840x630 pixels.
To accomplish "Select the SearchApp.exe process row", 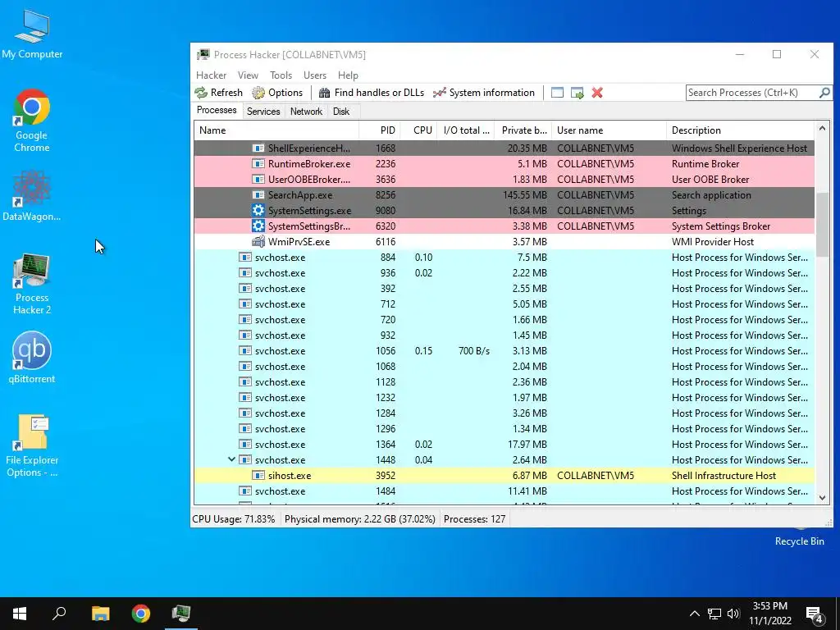I will point(504,195).
